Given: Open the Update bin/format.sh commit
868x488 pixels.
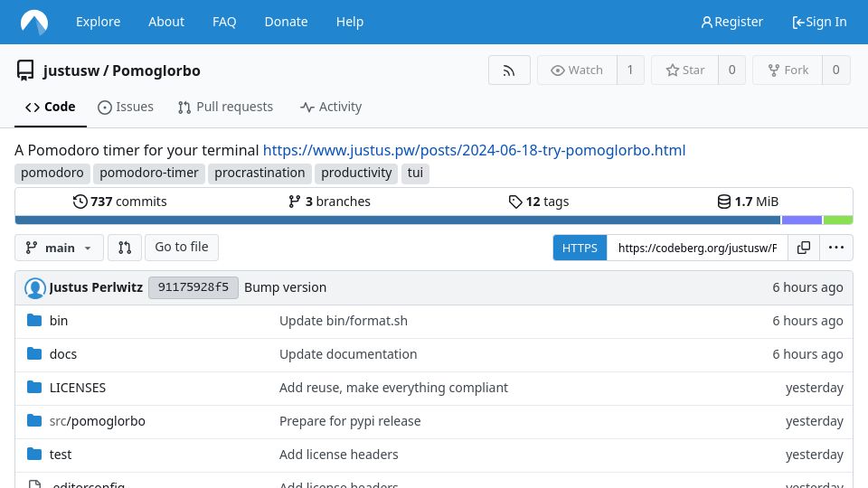Looking at the screenshot, I should [x=344, y=321].
